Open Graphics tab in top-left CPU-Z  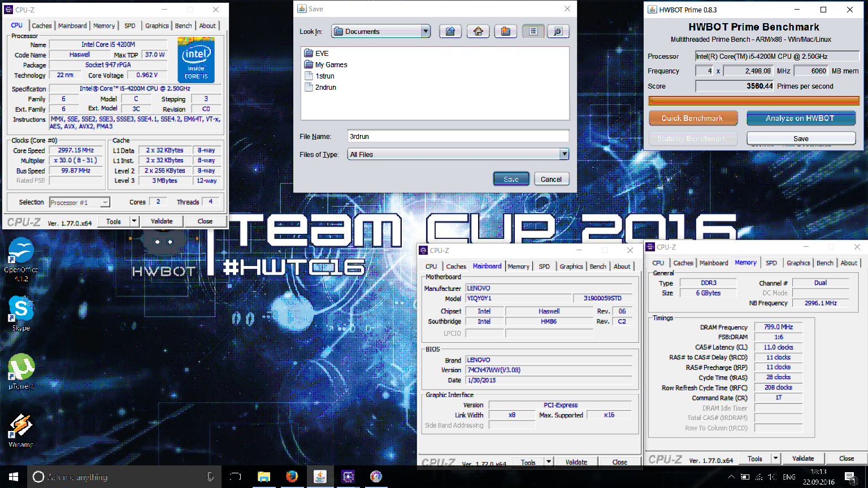[157, 25]
